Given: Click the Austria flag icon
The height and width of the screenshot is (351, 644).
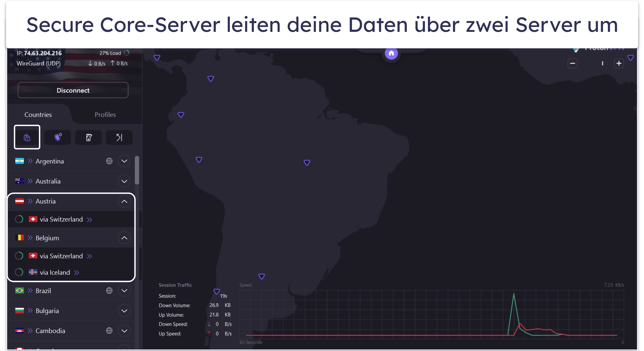Looking at the screenshot, I should [19, 201].
